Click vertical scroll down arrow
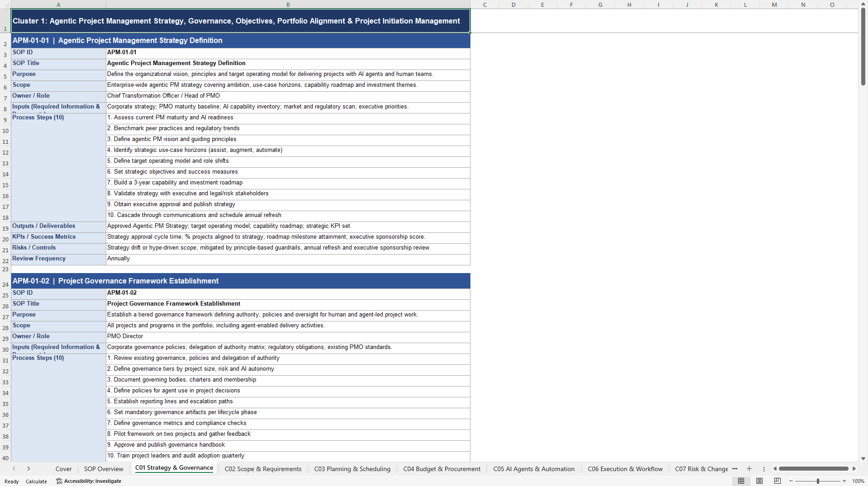 click(x=863, y=458)
